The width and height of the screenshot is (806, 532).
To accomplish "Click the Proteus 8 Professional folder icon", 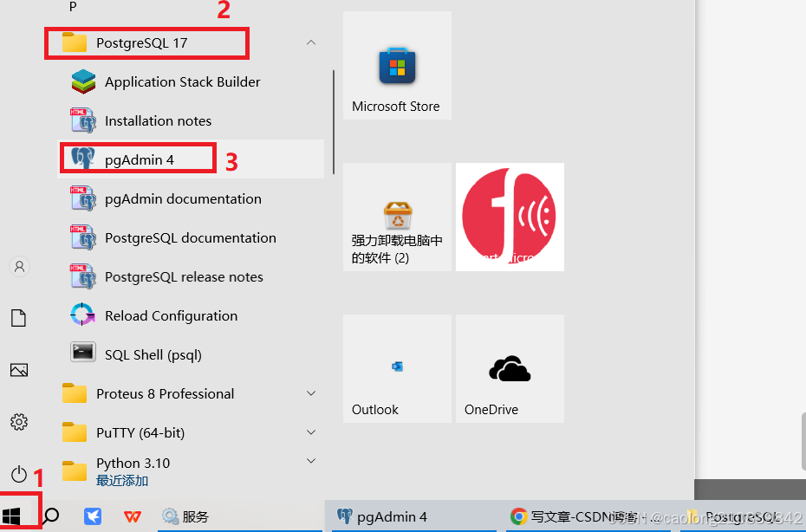I will [x=75, y=393].
